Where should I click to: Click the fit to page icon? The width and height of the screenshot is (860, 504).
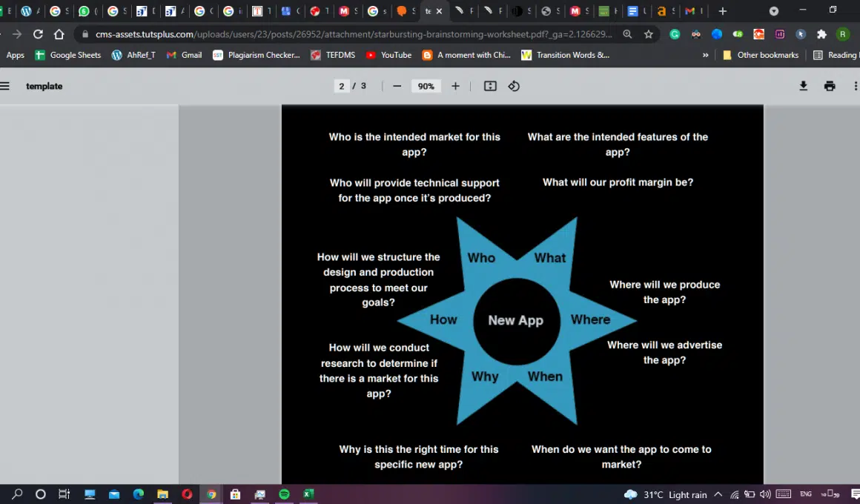(x=490, y=86)
